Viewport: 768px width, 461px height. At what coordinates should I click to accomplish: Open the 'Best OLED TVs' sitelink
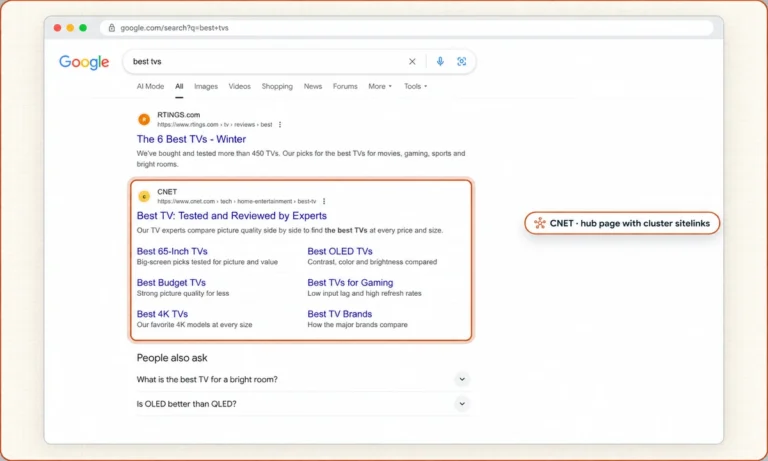coord(340,251)
